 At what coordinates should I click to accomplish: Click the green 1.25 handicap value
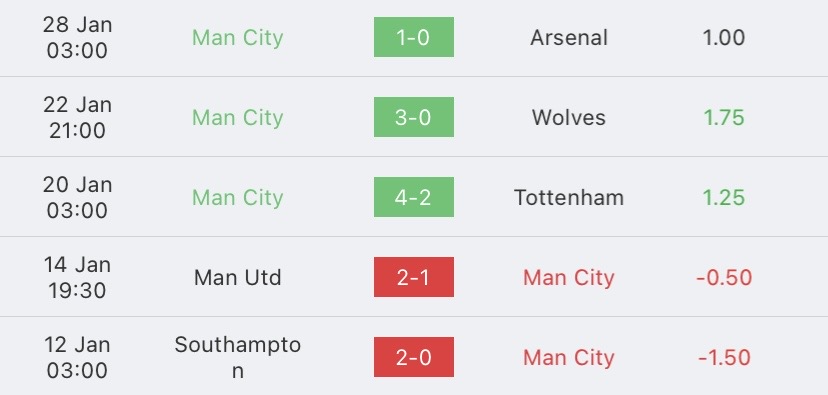pos(724,198)
